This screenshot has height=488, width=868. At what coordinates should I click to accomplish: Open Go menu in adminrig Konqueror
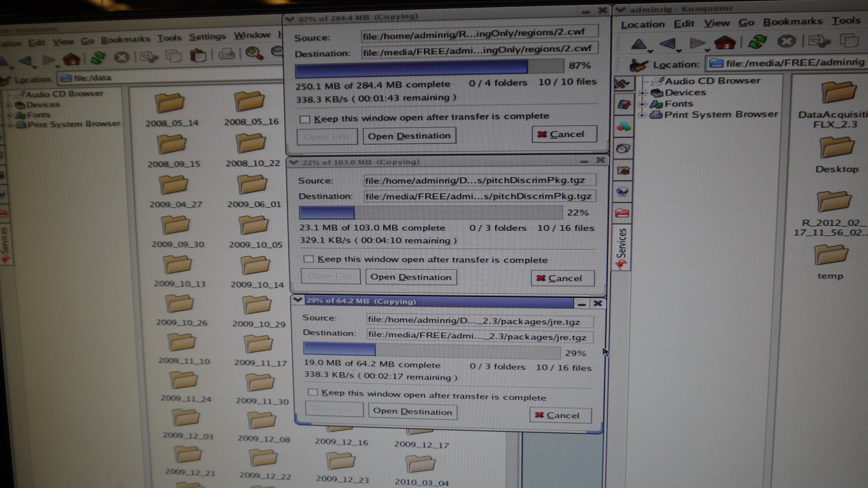[746, 22]
